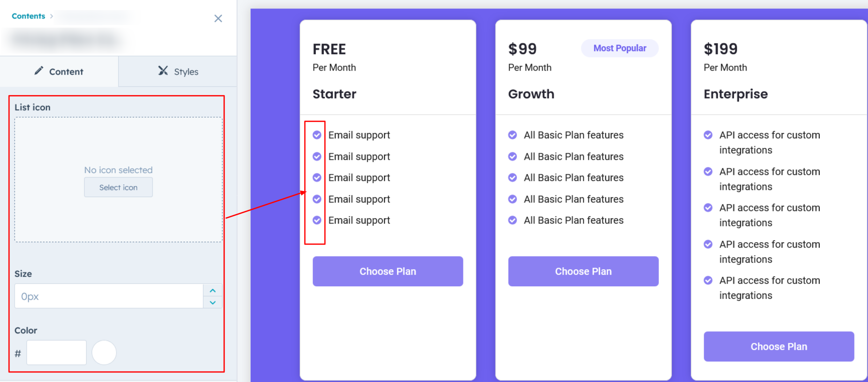Close the module editor panel
Image resolution: width=868 pixels, height=382 pixels.
[x=218, y=19]
